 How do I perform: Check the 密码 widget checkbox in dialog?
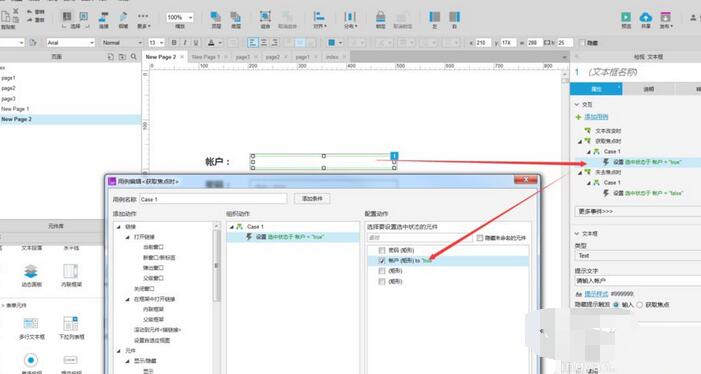point(382,250)
